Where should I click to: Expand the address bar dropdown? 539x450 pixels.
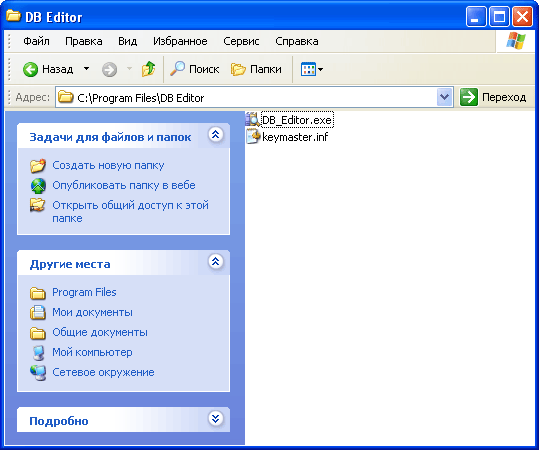pos(444,97)
